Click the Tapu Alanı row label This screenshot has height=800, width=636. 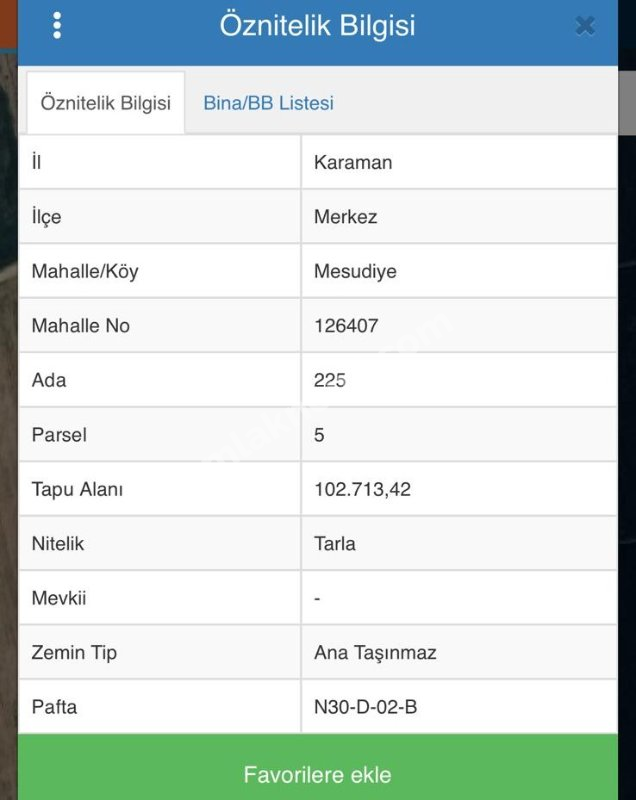coord(77,490)
